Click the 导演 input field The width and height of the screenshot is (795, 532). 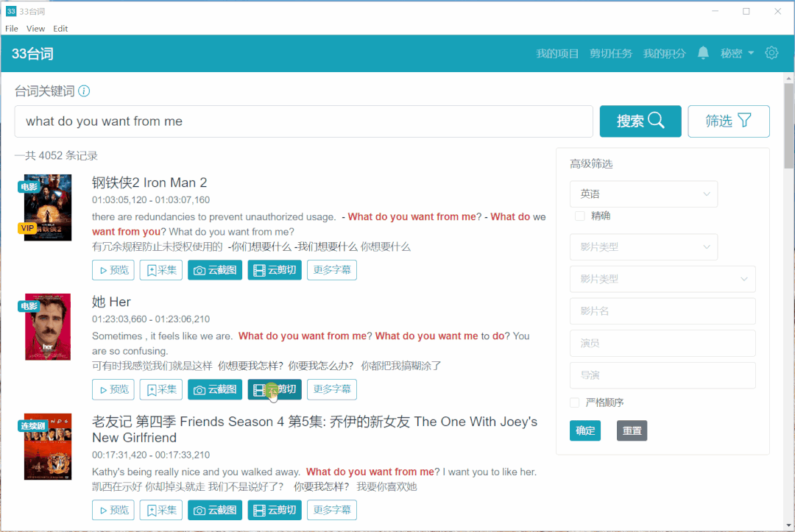point(662,375)
